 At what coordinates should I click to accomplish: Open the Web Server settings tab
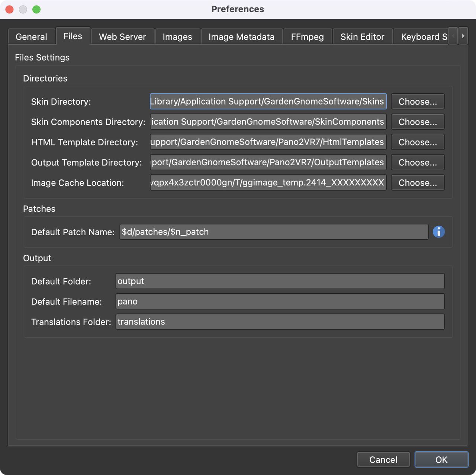coord(122,36)
